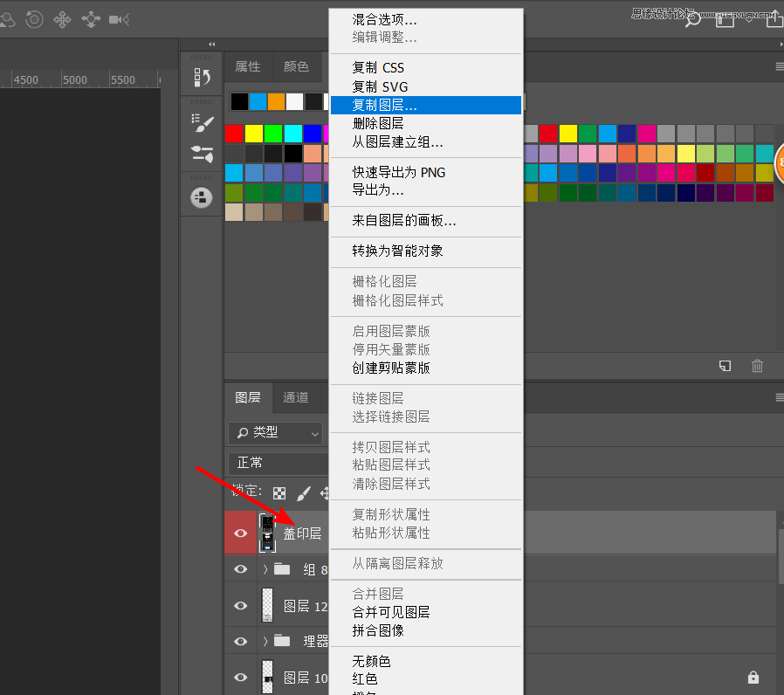Viewport: 784px width, 695px height.
Task: Toggle visibility of 图层 10
Action: tap(241, 677)
